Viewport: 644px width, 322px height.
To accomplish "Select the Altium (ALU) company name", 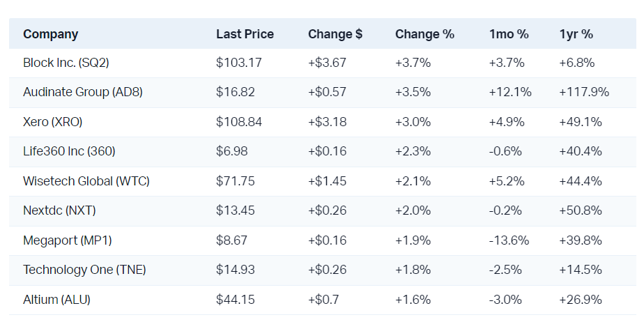I will tap(56, 300).
